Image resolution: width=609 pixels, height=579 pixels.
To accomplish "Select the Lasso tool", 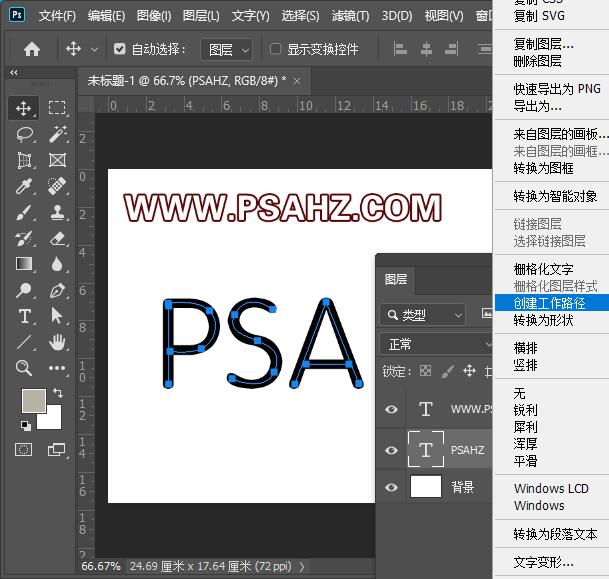I will pos(24,134).
